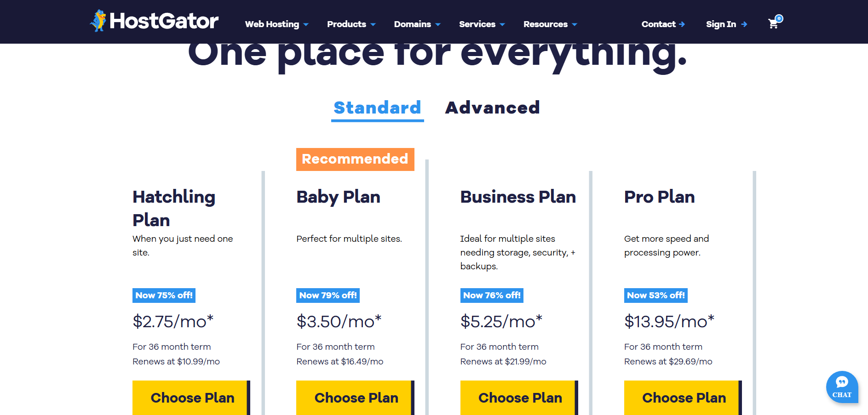The height and width of the screenshot is (415, 868).
Task: Click the HostGator wordmark text
Action: 164,21
